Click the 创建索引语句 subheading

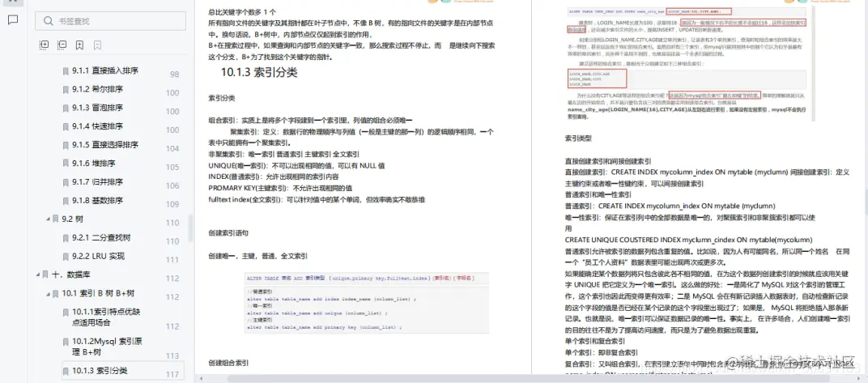point(228,233)
